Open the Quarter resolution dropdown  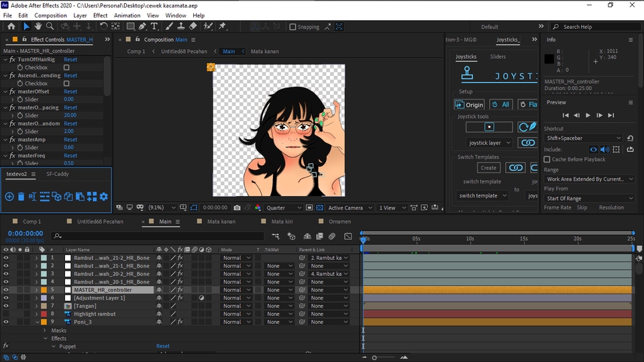click(x=284, y=208)
